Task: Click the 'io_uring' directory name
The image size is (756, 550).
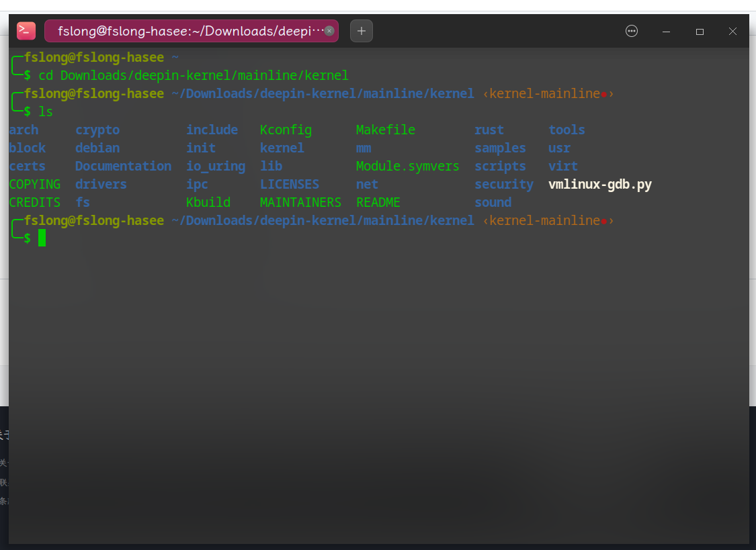Action: (216, 166)
